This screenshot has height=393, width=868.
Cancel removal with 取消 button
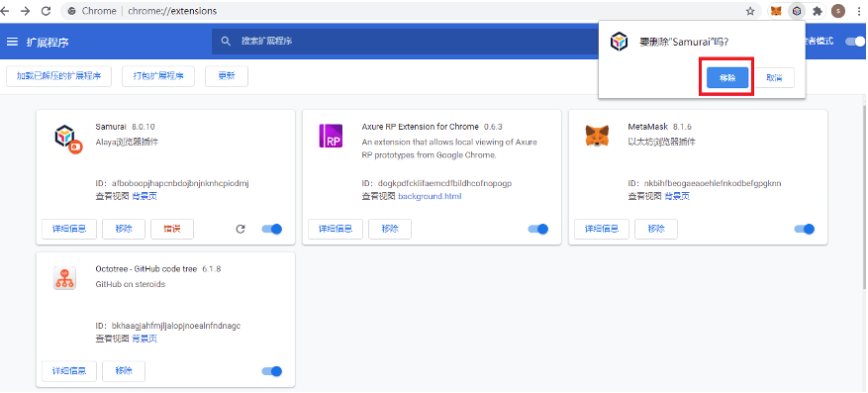coord(774,78)
